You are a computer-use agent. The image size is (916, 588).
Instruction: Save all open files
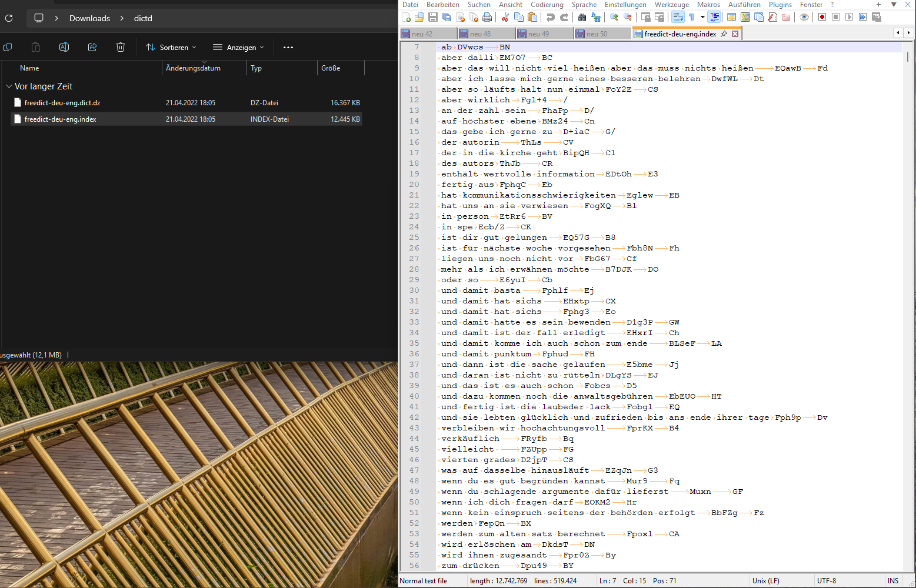(x=447, y=17)
